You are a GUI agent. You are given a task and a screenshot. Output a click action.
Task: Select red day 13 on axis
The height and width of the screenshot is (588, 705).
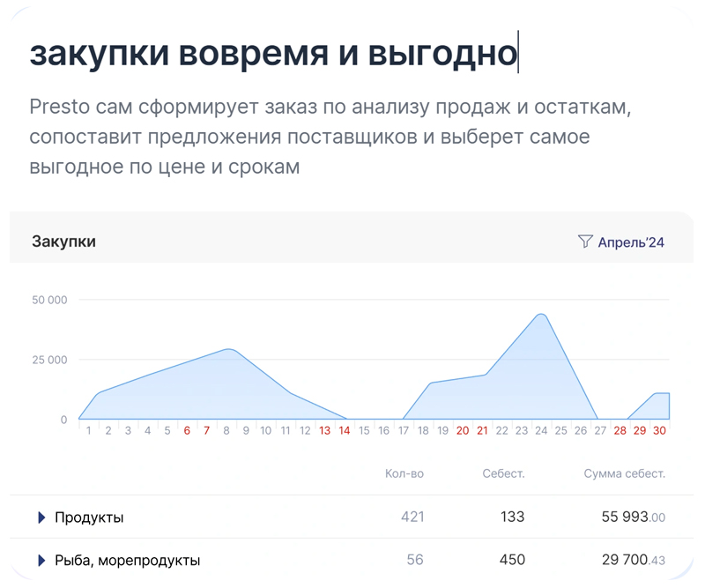pos(324,430)
